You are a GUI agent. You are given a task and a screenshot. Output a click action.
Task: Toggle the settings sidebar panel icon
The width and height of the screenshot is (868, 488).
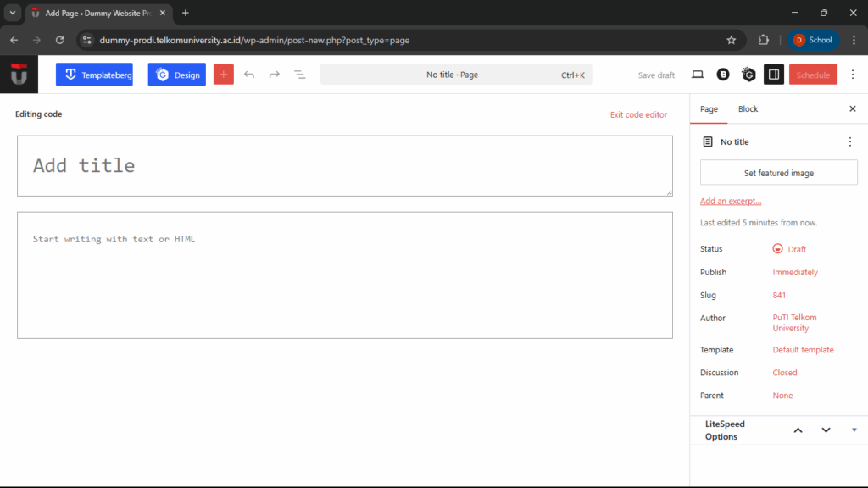click(773, 75)
